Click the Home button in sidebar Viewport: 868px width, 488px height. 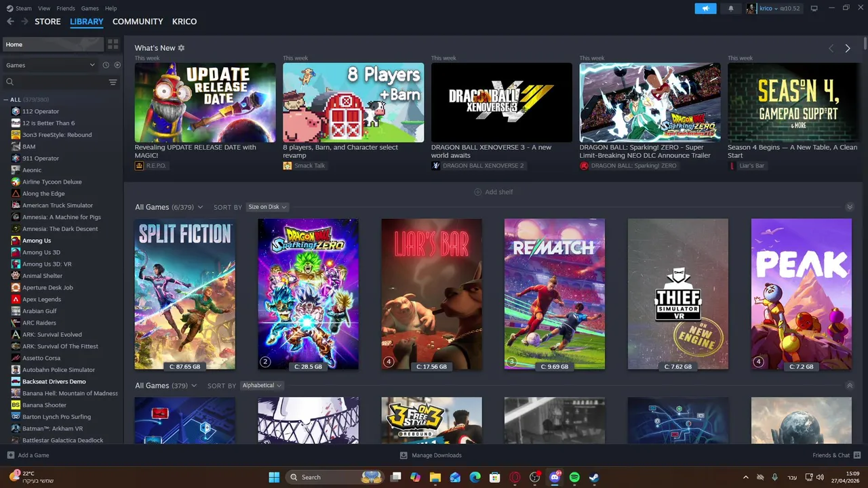coord(53,44)
